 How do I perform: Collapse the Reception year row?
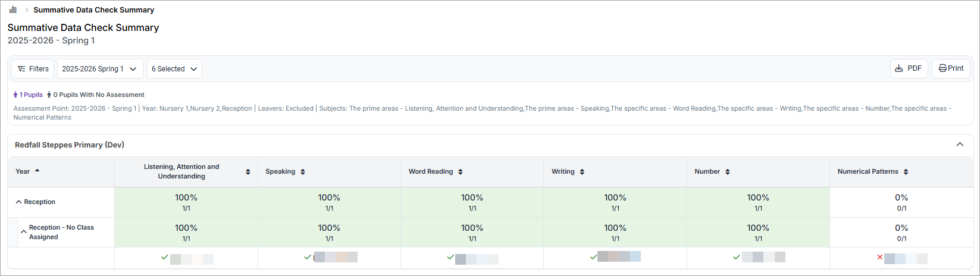(18, 202)
